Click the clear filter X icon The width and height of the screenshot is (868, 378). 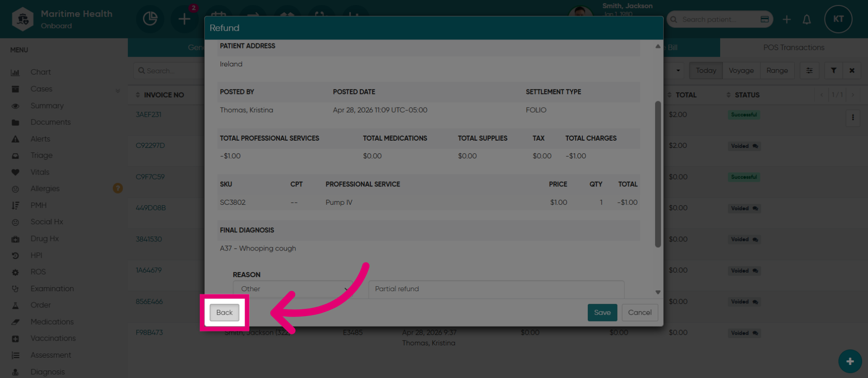852,71
